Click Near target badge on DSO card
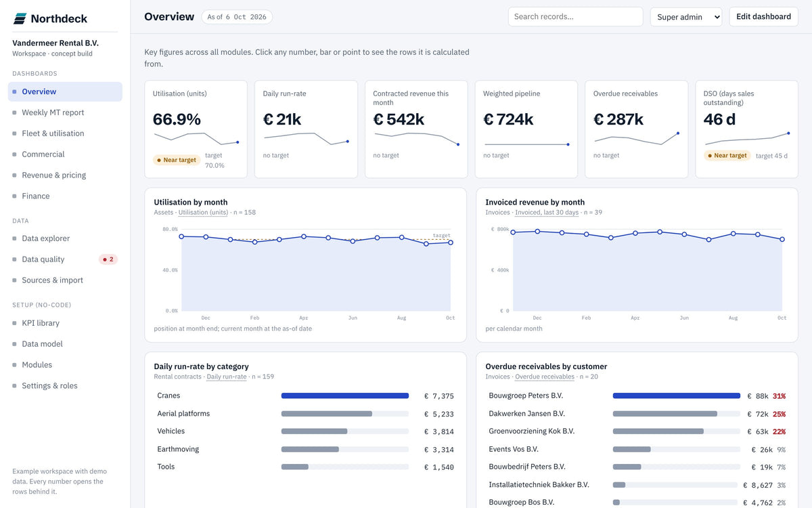The image size is (812, 508). [727, 156]
